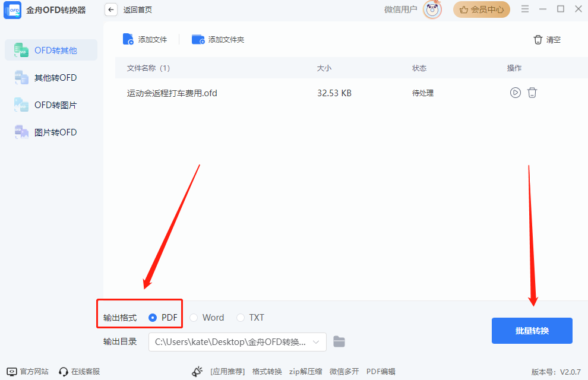Open the 格式转换 recommended app link
Viewport: 588px width, 380px height.
coord(267,371)
